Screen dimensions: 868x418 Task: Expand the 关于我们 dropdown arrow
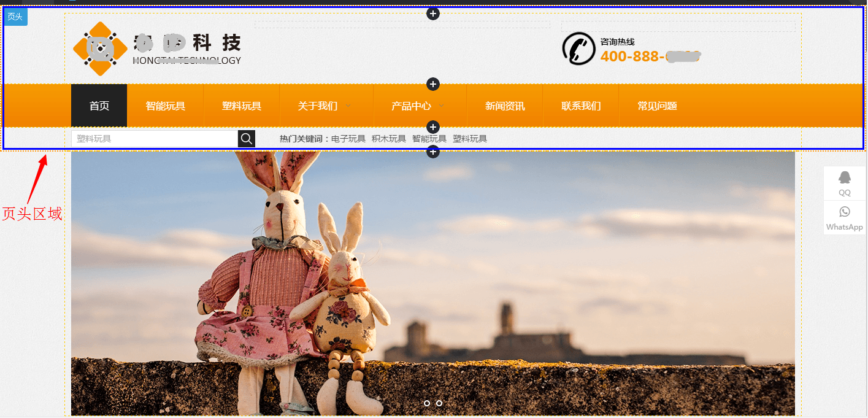(348, 106)
